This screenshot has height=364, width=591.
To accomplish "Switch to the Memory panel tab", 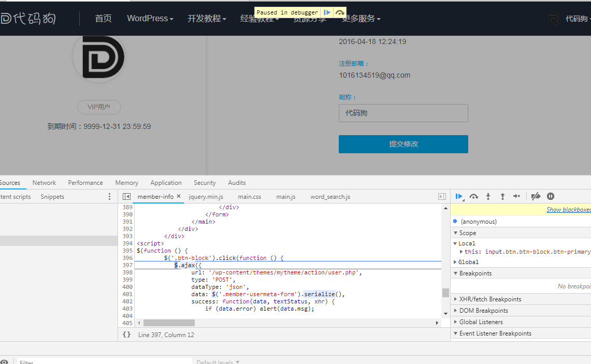I will (x=126, y=183).
